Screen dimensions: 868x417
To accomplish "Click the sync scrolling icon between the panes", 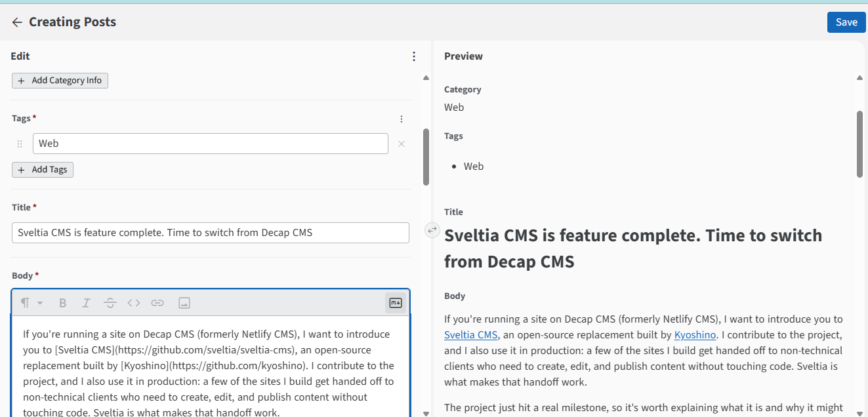I will pos(432,230).
